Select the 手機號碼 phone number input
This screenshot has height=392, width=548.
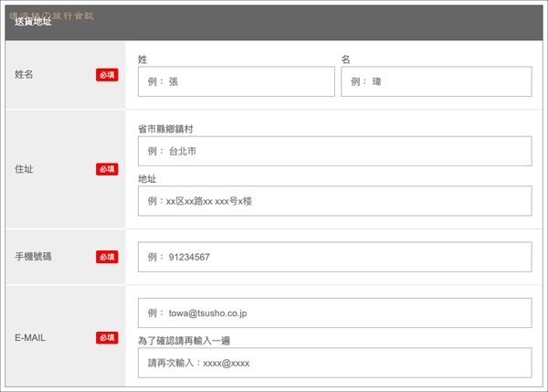(x=334, y=257)
